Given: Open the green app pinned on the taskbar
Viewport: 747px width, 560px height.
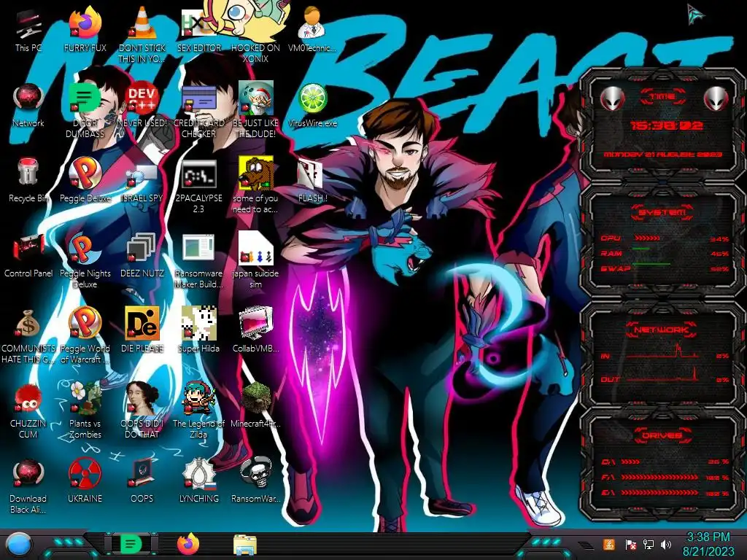Looking at the screenshot, I should click(x=131, y=544).
